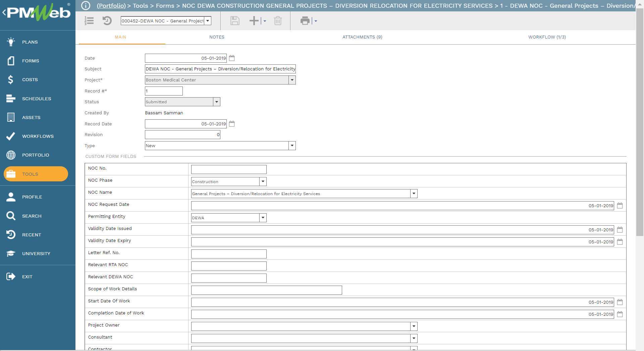The image size is (644, 351).
Task: Open calendar for NOC Request Date
Action: pos(620,206)
